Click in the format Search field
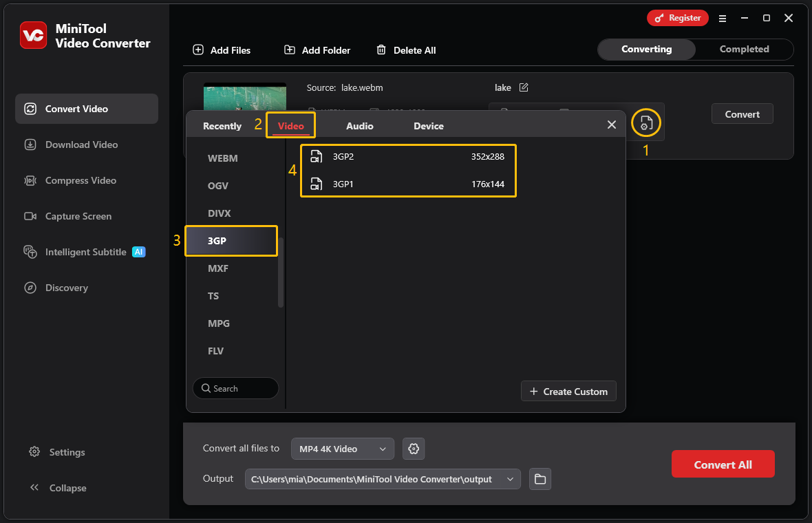Screen dimensions: 812x523 point(235,388)
